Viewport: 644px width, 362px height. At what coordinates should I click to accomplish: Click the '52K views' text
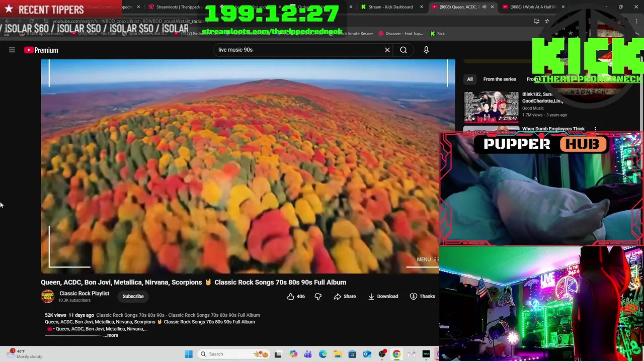pos(55,315)
